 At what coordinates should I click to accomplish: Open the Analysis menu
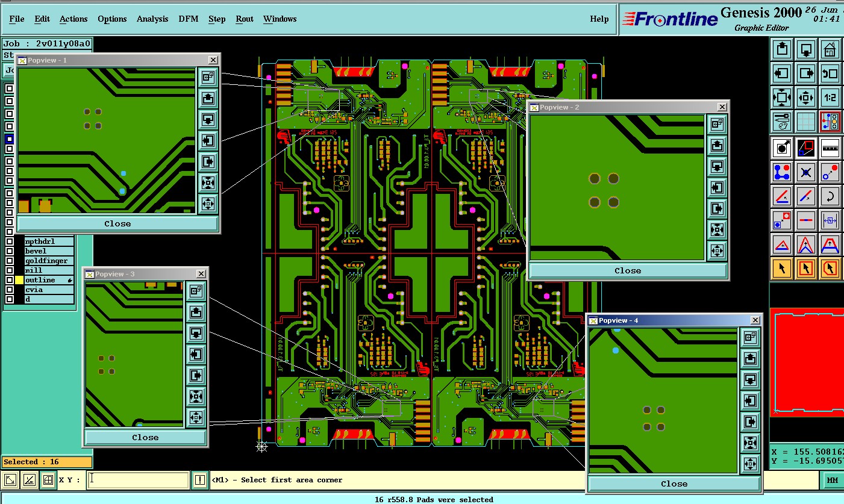[152, 19]
